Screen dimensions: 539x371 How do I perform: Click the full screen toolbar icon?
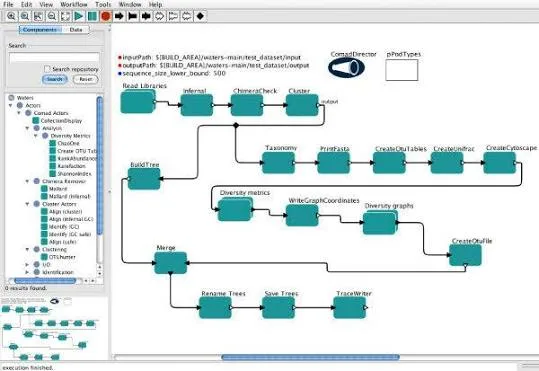[65, 16]
